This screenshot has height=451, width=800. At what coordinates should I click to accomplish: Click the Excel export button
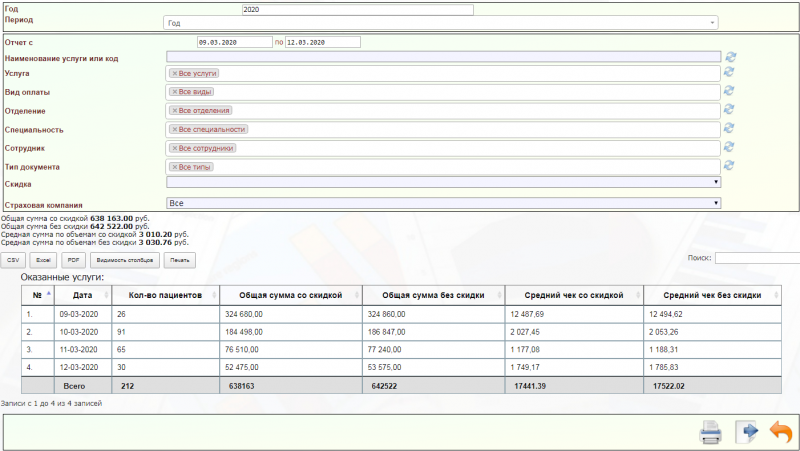tap(45, 260)
